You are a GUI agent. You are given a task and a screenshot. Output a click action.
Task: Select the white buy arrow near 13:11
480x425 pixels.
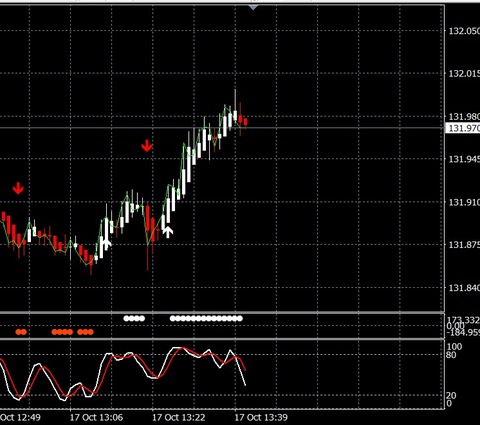(107, 244)
